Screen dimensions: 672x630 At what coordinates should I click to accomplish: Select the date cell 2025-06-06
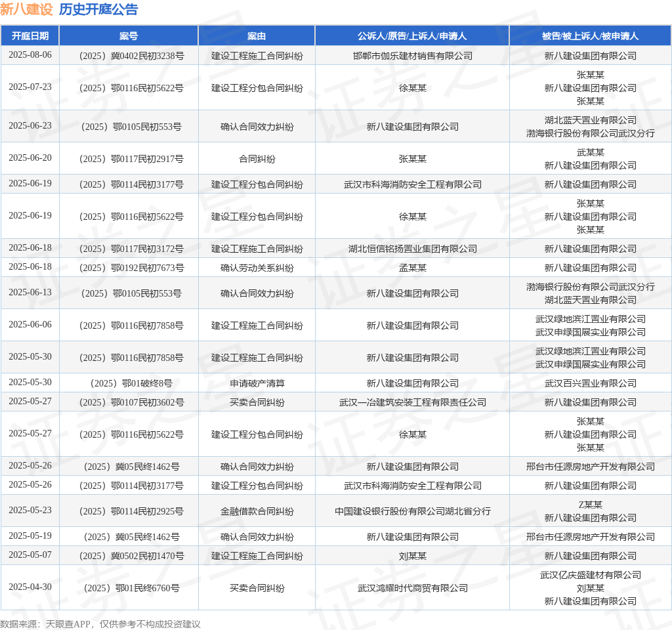tap(30, 324)
